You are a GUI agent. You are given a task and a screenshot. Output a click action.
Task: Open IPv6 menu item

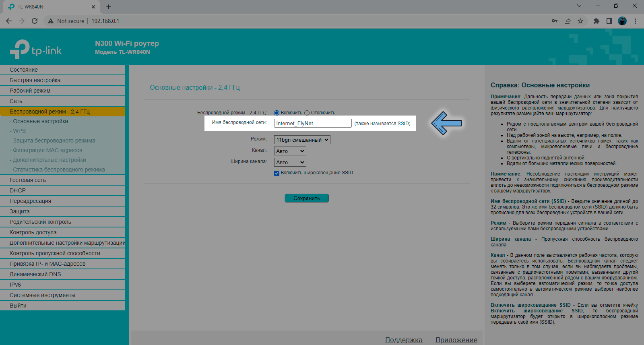pos(62,285)
